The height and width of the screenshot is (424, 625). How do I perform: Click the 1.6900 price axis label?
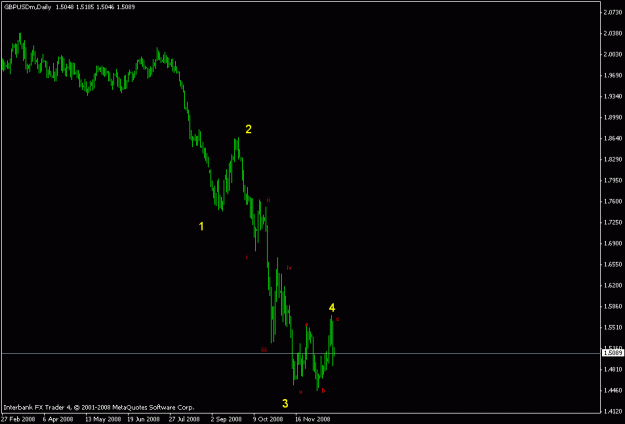(613, 243)
